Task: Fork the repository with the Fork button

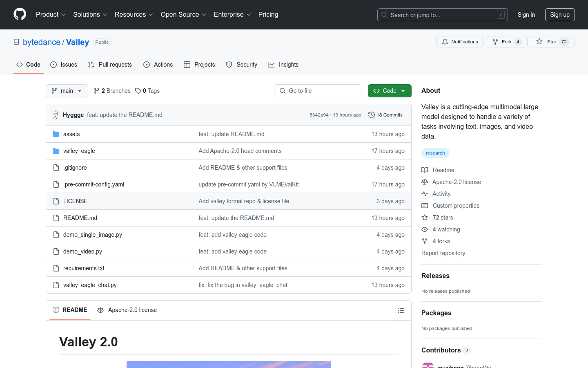Action: coord(507,42)
